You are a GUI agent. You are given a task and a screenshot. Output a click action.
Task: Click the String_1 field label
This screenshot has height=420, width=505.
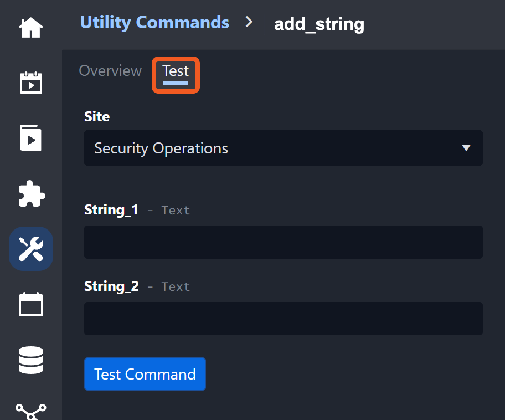coord(111,209)
